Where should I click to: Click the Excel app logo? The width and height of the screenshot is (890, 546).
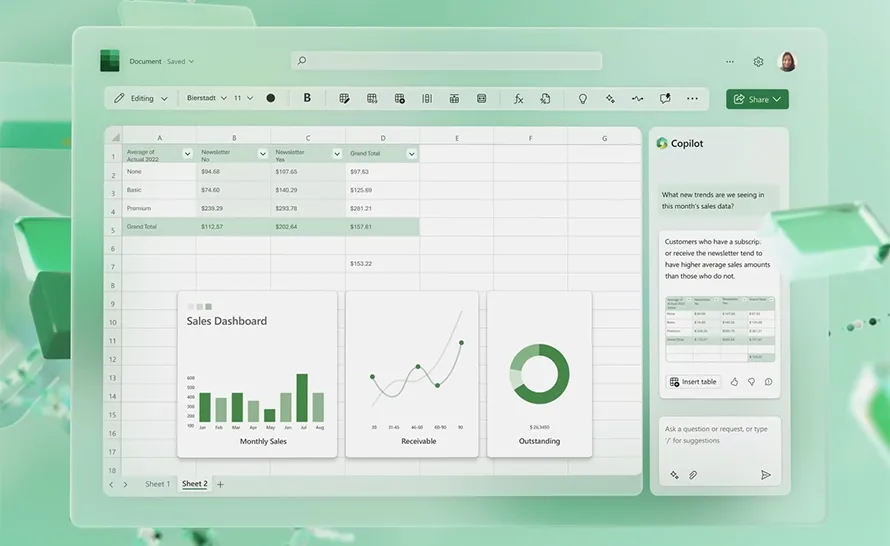pyautogui.click(x=110, y=60)
